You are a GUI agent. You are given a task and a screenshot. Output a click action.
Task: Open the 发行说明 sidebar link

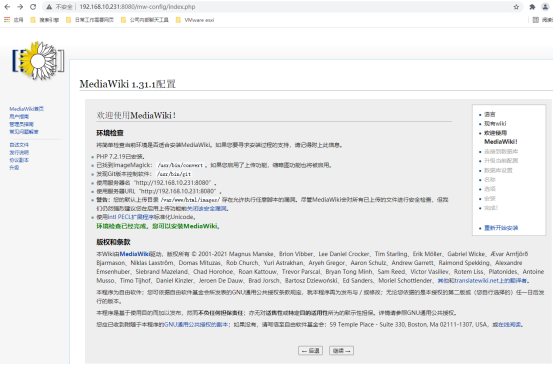point(19,152)
